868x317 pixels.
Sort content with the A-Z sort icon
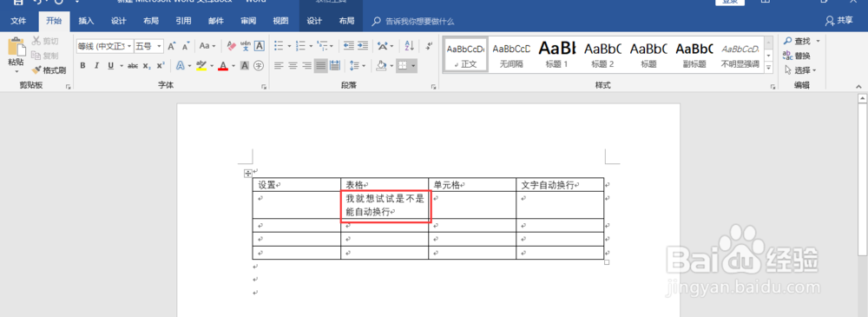click(x=410, y=46)
